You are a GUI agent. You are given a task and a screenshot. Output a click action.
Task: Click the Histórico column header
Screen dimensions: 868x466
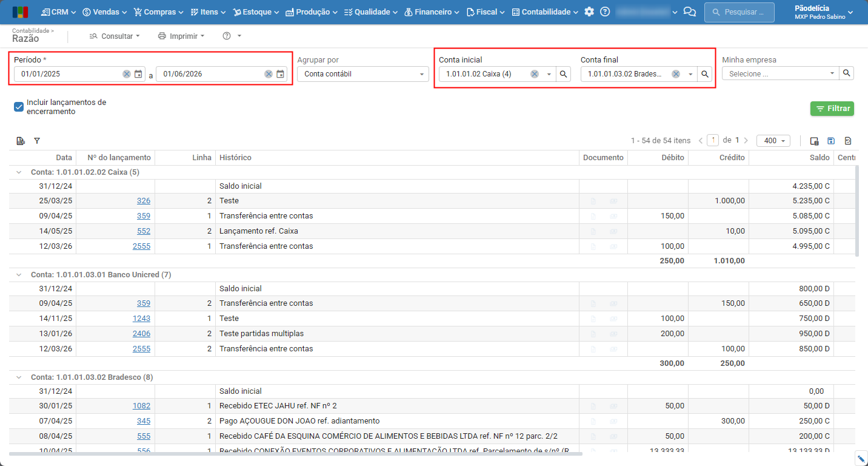(x=397, y=158)
